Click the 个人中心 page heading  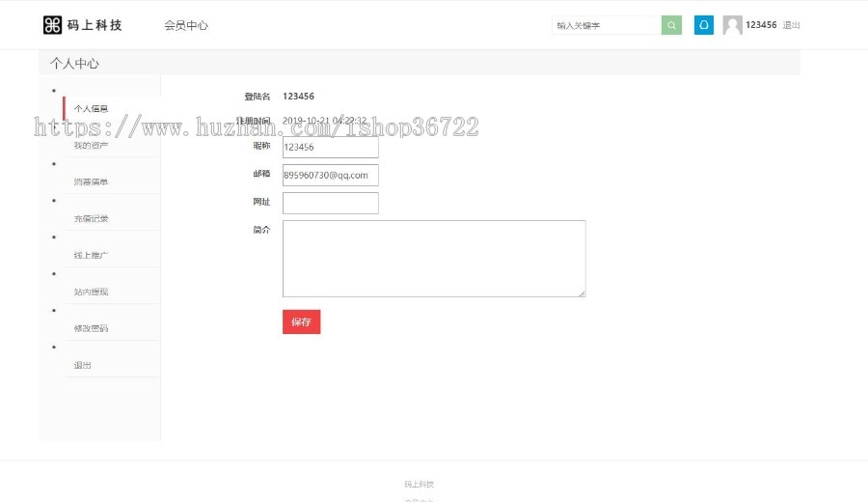point(74,64)
